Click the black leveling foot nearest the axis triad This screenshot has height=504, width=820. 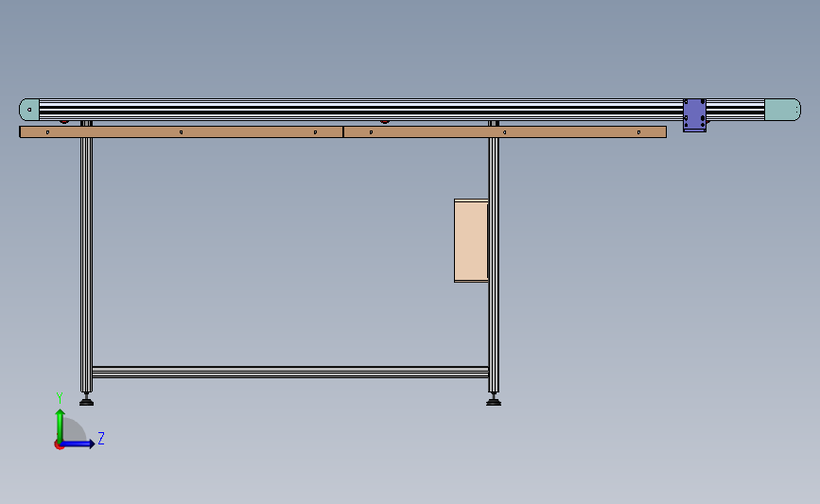pos(87,401)
